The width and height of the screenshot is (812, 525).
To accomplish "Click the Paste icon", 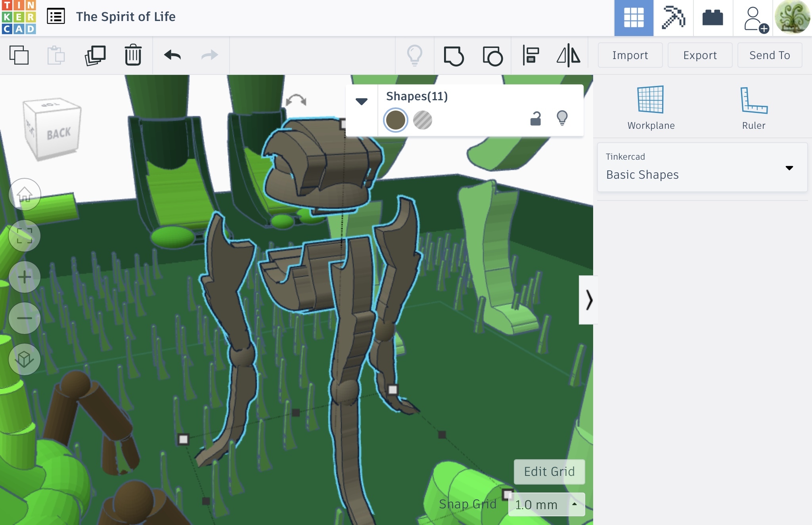I will click(x=56, y=55).
